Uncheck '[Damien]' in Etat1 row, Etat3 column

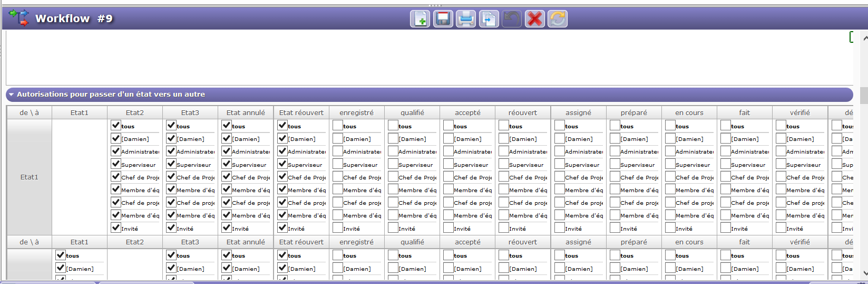tap(171, 138)
